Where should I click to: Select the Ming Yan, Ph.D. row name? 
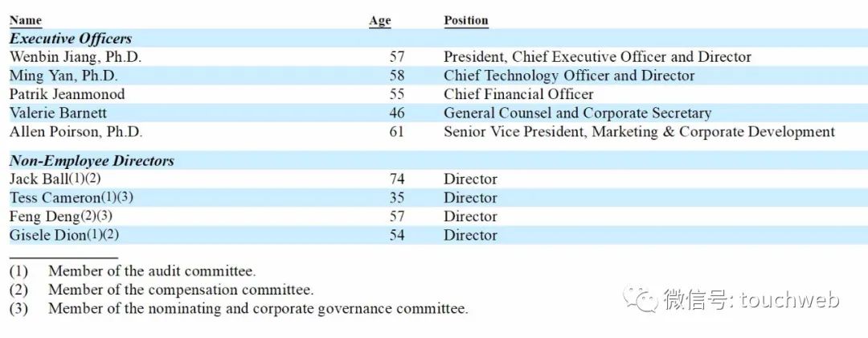63,76
